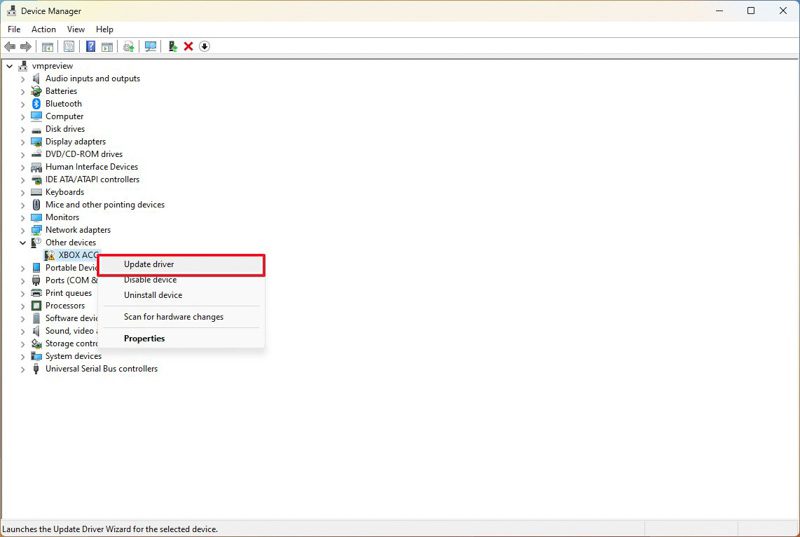The height and width of the screenshot is (537, 800).
Task: Click red X Uninstall device toolbar icon
Action: coord(188,47)
